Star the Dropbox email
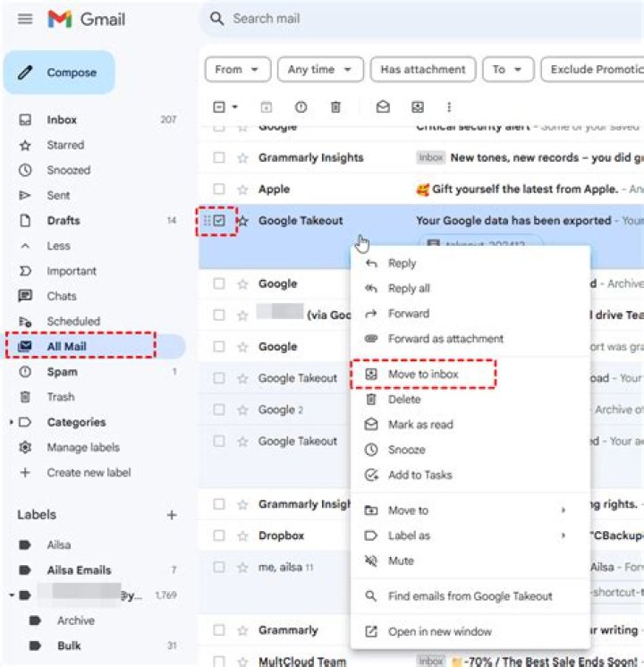 pos(242,536)
